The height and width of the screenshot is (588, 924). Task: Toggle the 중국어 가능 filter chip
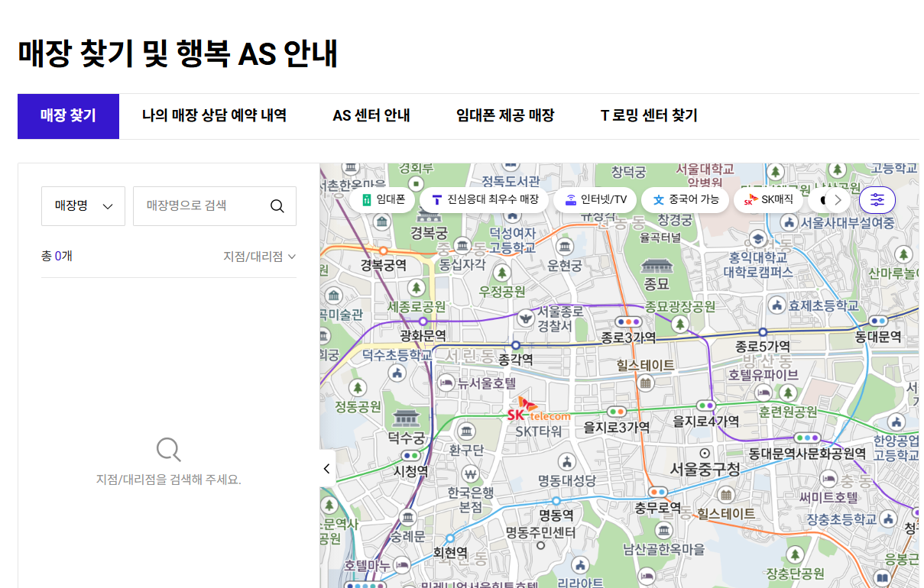click(686, 200)
